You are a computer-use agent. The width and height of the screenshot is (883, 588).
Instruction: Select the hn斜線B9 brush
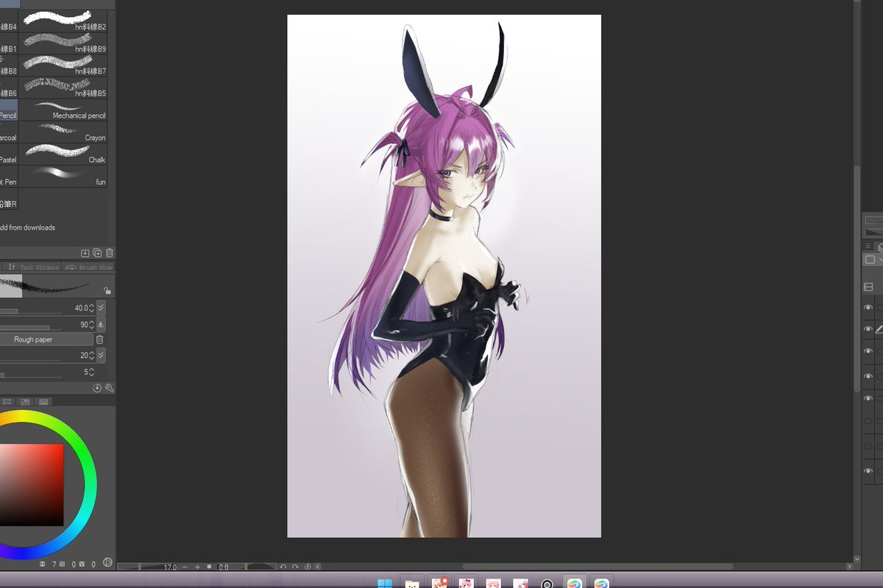tap(63, 43)
